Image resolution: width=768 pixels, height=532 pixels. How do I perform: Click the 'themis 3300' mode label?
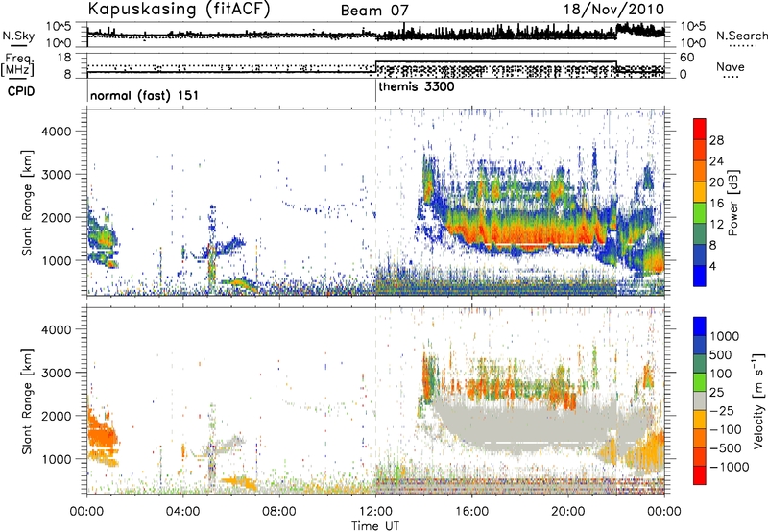click(417, 86)
